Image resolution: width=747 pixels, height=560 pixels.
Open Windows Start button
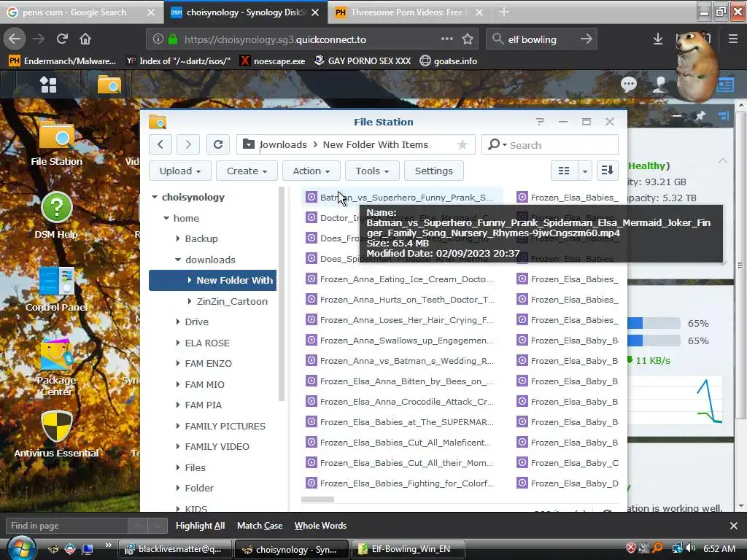point(20,548)
